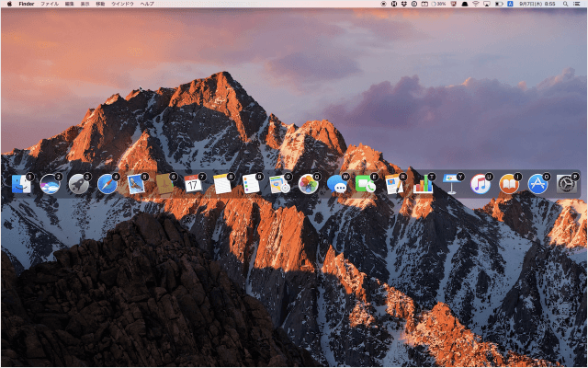
Task: Open Launchpad rocket icon
Action: (78, 184)
